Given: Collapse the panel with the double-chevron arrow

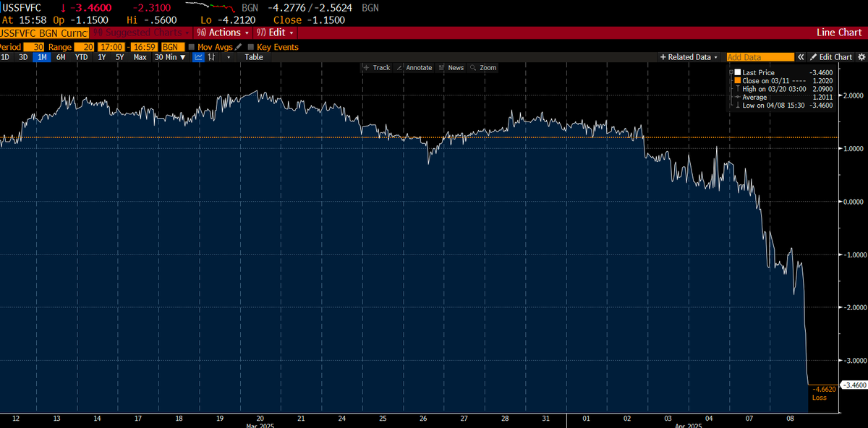Looking at the screenshot, I should (801, 56).
